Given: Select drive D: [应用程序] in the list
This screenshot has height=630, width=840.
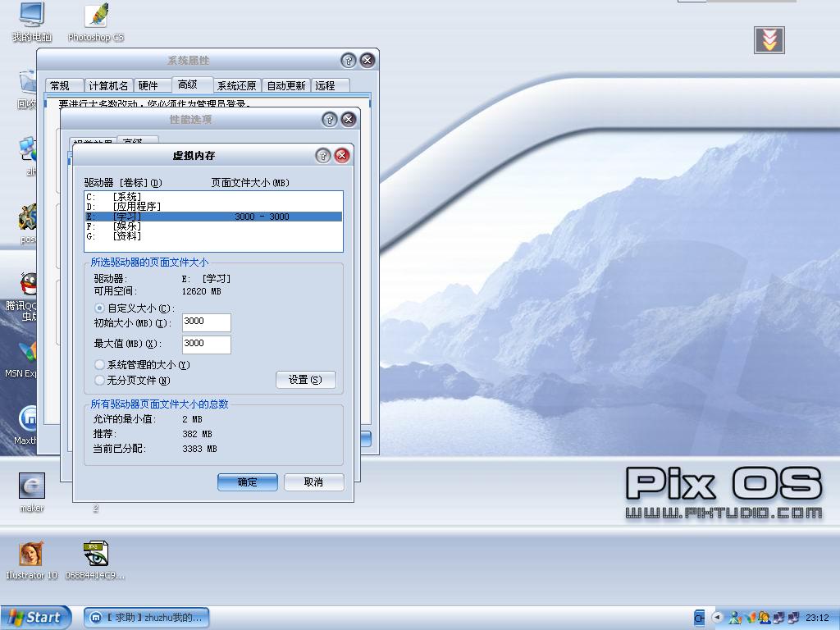Looking at the screenshot, I should click(x=213, y=207).
